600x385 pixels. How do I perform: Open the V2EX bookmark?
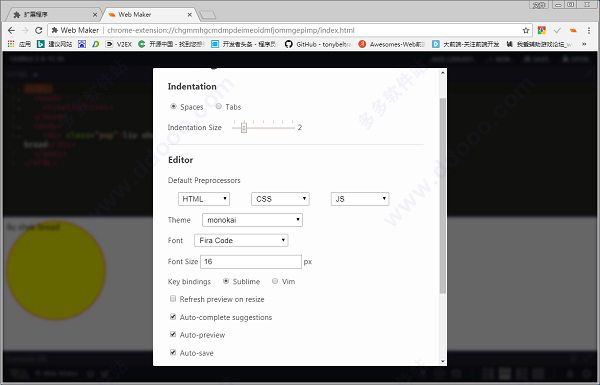tap(119, 44)
